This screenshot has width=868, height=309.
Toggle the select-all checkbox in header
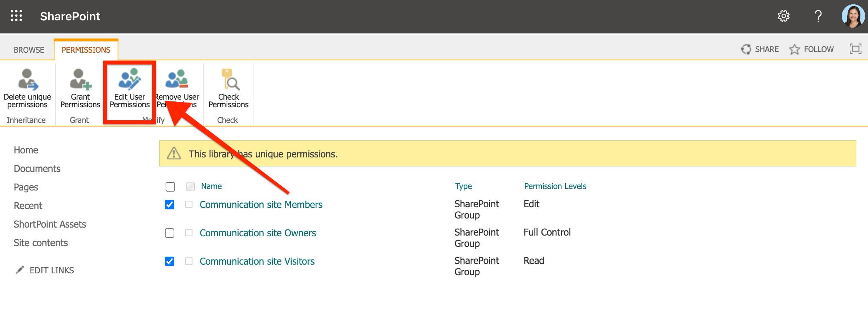[x=170, y=187]
